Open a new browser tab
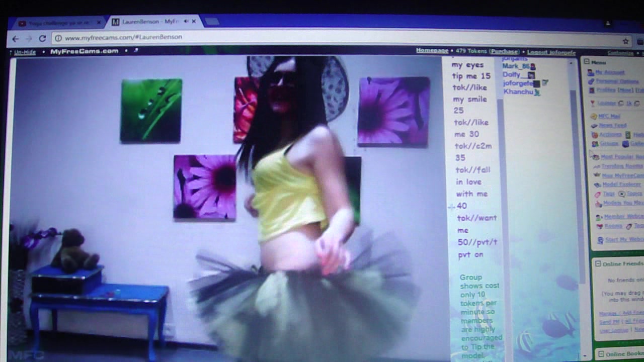The width and height of the screenshot is (644, 362). pos(212,22)
